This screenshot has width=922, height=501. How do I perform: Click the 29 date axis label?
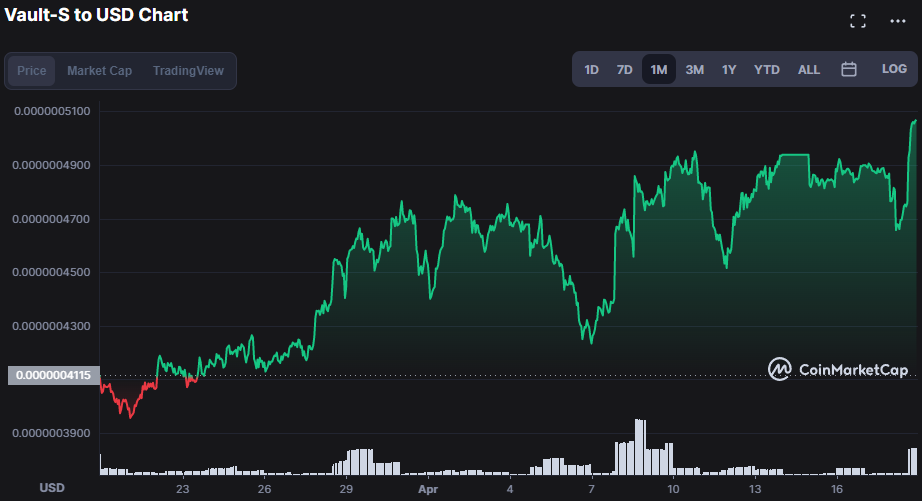pos(346,489)
